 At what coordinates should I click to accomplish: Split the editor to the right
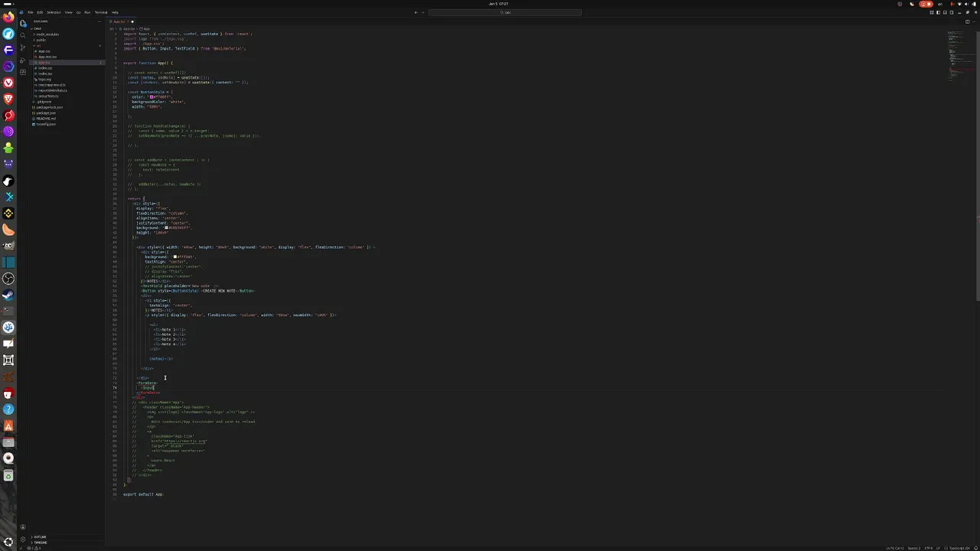point(968,21)
